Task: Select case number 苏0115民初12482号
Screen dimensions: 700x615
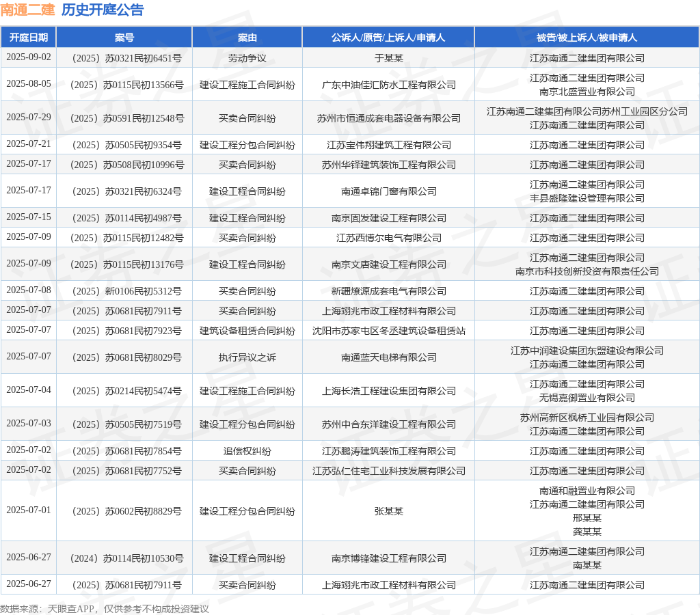Action: 144,238
